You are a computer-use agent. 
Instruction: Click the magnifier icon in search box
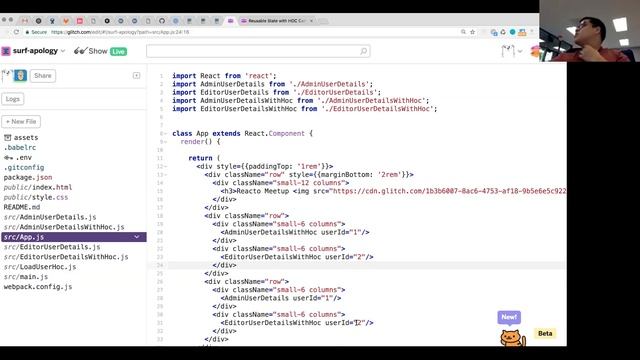[x=363, y=51]
